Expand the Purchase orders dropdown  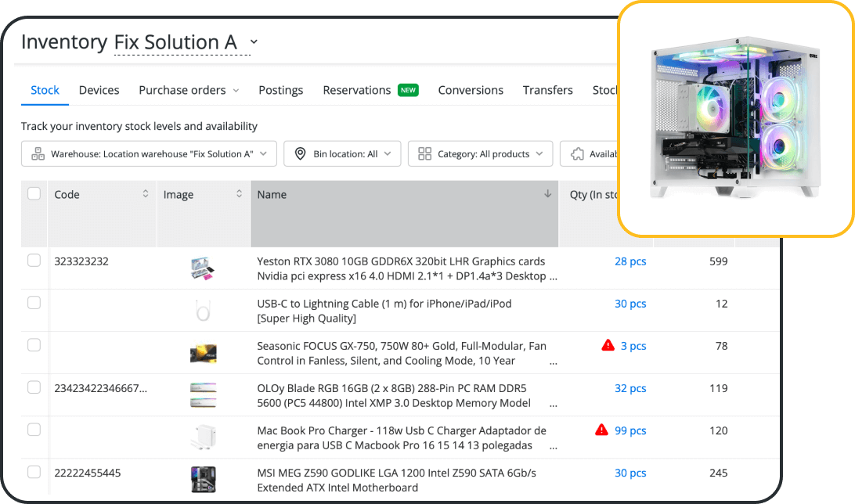[x=237, y=90]
